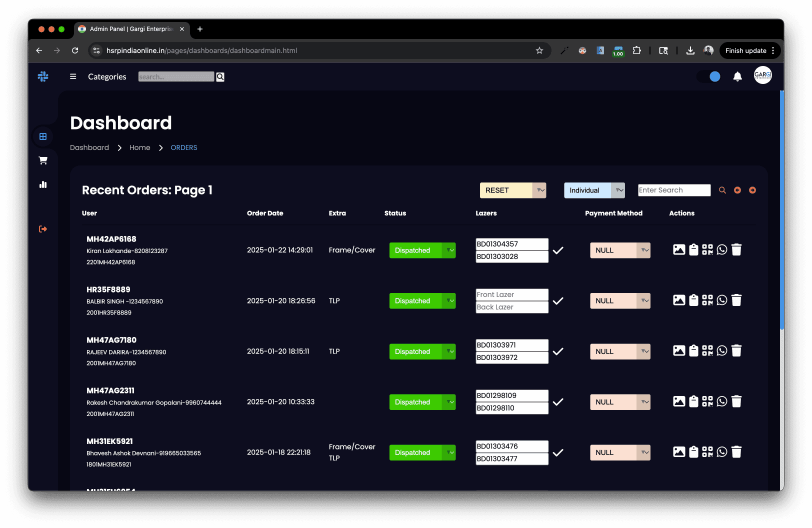This screenshot has width=812, height=528.
Task: Confirm lazers checkmark for MH31EK5921
Action: point(558,452)
